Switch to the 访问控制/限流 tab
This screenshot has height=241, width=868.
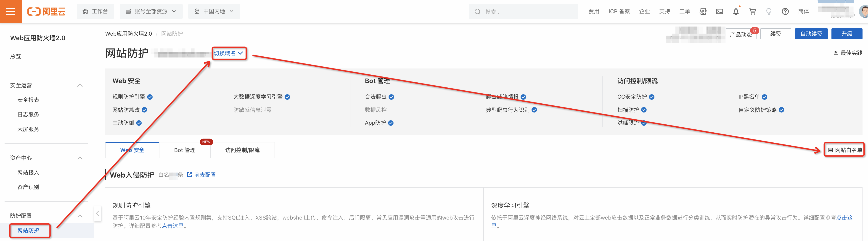point(242,150)
